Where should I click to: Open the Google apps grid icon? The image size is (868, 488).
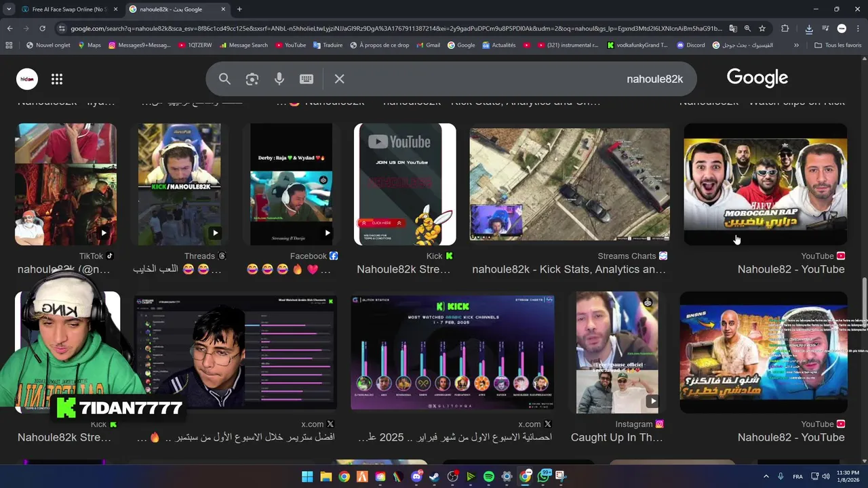(x=57, y=79)
